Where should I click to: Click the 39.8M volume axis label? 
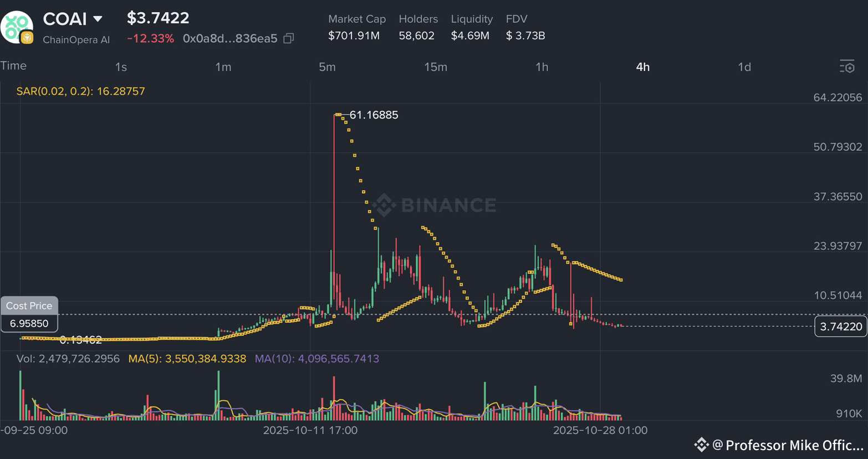click(x=846, y=379)
